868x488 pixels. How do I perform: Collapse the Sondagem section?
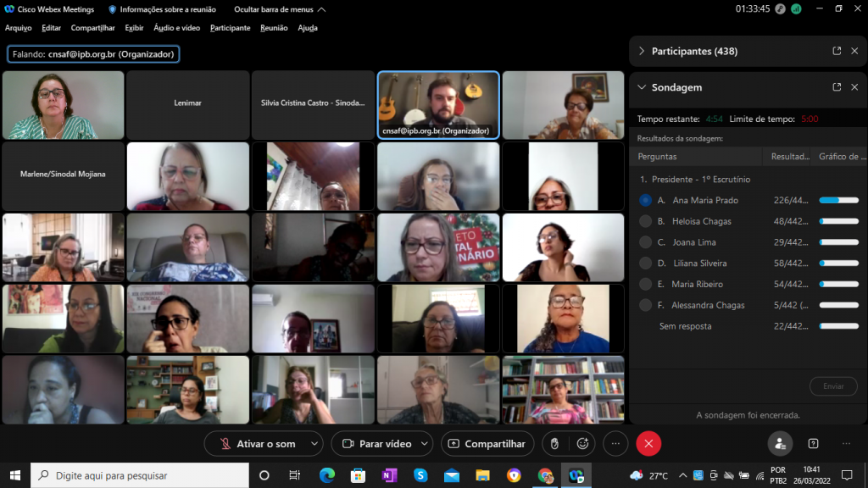pyautogui.click(x=642, y=87)
